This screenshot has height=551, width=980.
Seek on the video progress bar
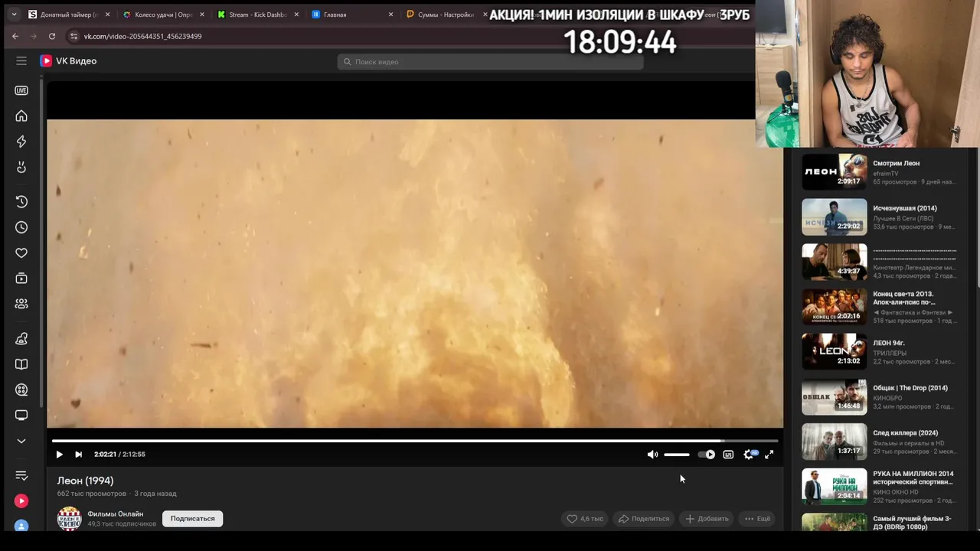415,441
